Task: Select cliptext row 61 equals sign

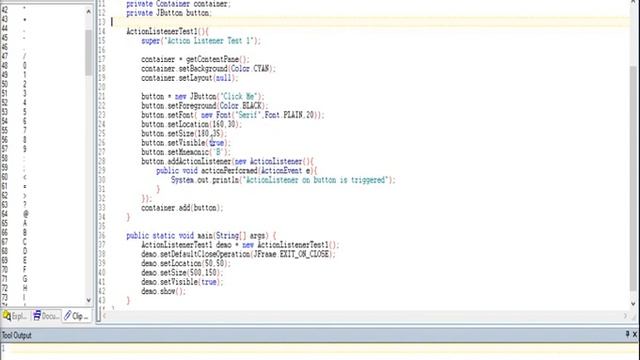Action: point(25,186)
